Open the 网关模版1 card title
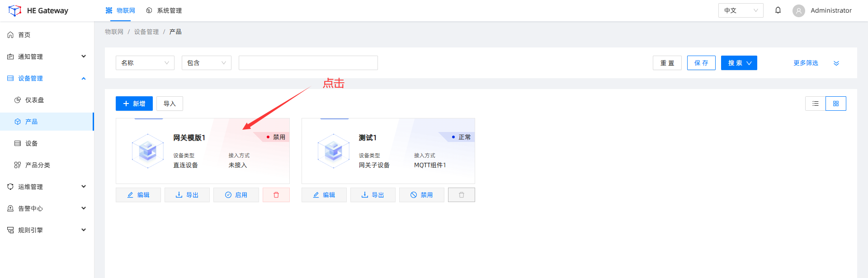Screen dimensions: 868x278 point(189,137)
